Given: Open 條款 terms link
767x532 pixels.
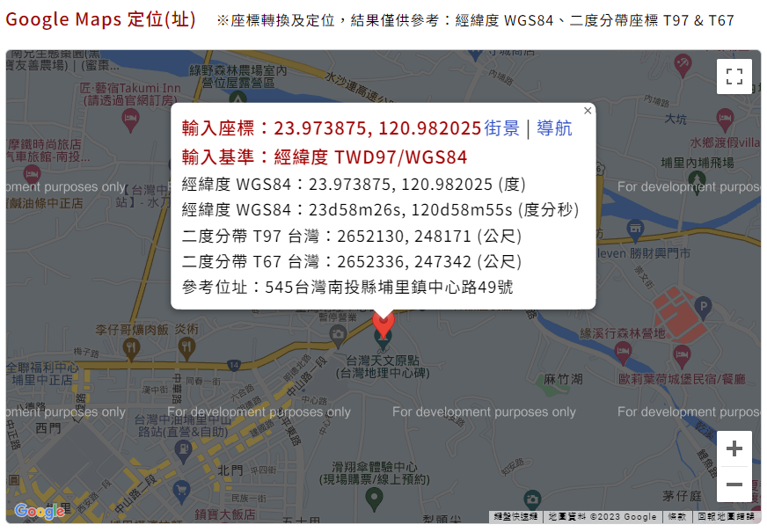Looking at the screenshot, I should click(677, 517).
